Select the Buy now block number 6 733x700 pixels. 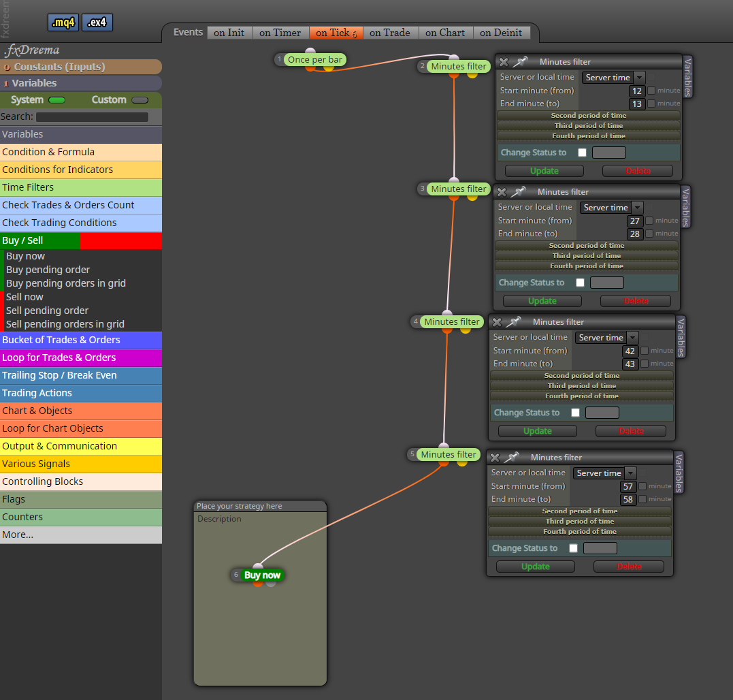click(262, 575)
